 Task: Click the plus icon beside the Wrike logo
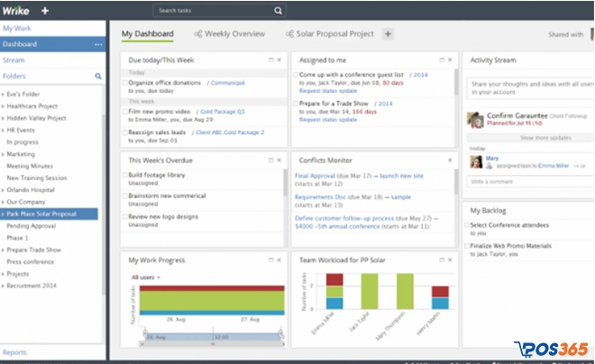tap(45, 11)
